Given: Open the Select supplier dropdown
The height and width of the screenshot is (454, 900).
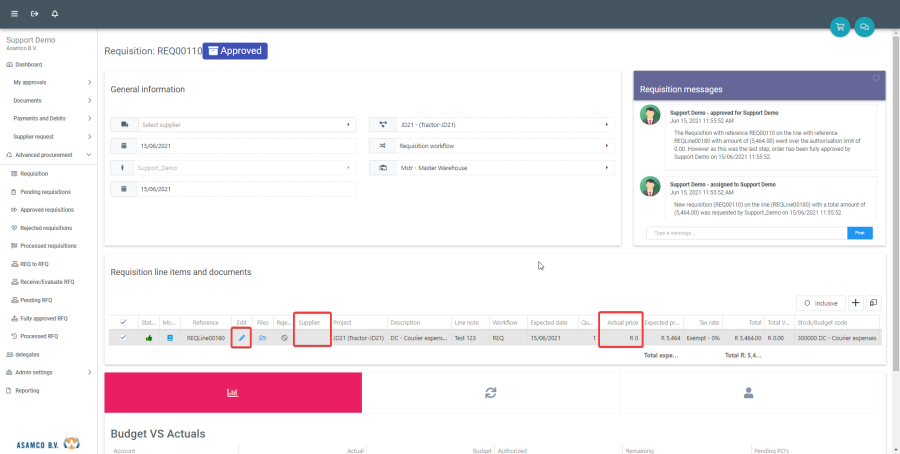Looking at the screenshot, I should [x=233, y=125].
